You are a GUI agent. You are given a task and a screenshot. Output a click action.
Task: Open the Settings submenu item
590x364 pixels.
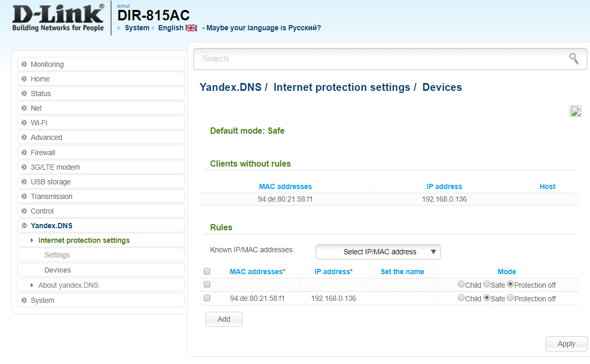[57, 255]
